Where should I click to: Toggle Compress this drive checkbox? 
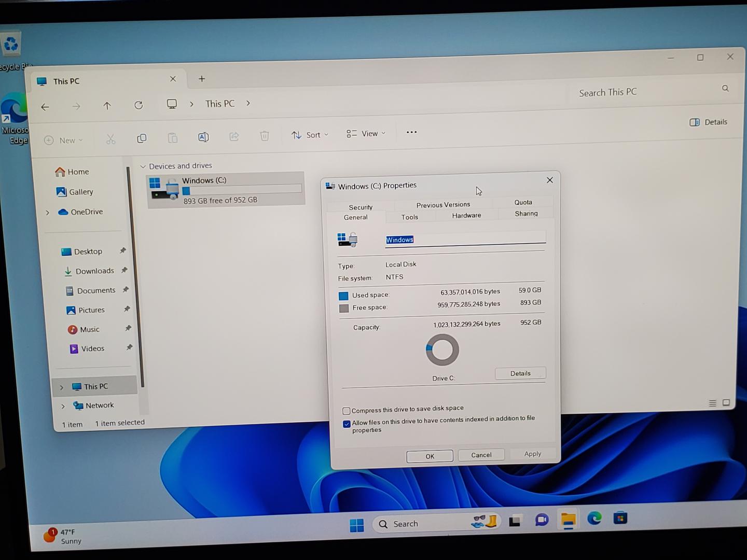(347, 411)
